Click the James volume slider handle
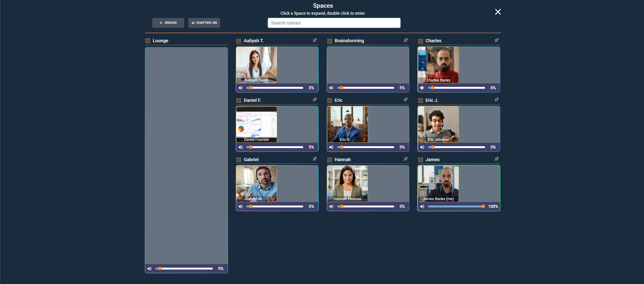The image size is (644, 284). coord(483,206)
